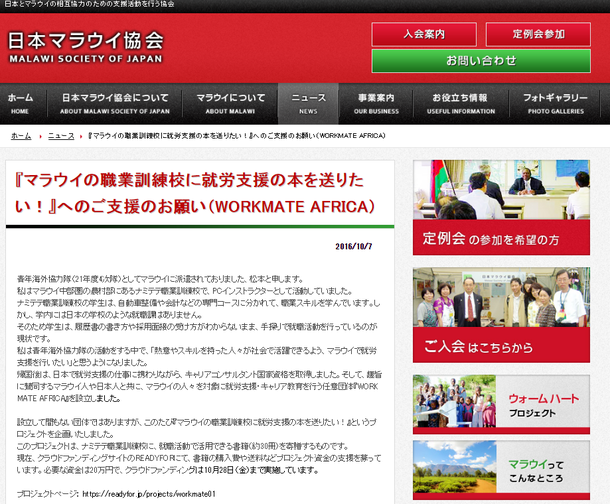Screen dimensions: 610x504
Task: Open the 入会案内 button
Action: 424,34
